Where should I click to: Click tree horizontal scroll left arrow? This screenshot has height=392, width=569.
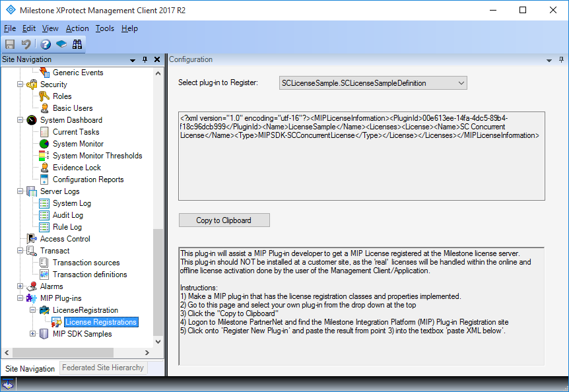point(7,352)
